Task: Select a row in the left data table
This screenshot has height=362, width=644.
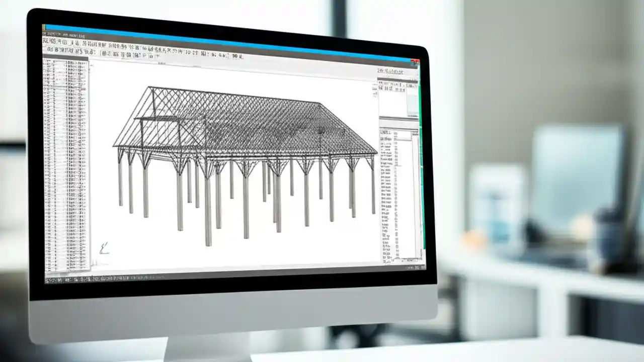Action: click(68, 151)
